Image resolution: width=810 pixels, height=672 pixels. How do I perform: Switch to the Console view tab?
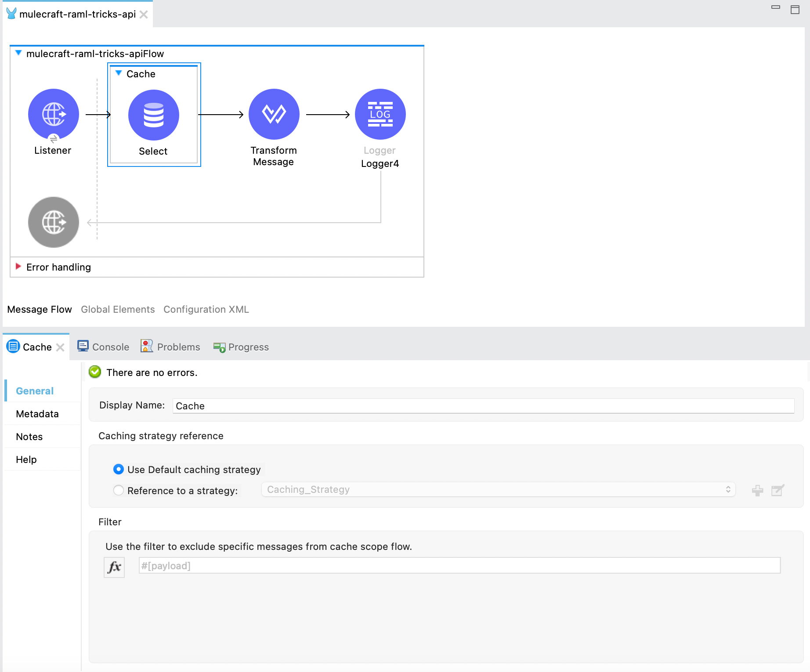(x=104, y=347)
